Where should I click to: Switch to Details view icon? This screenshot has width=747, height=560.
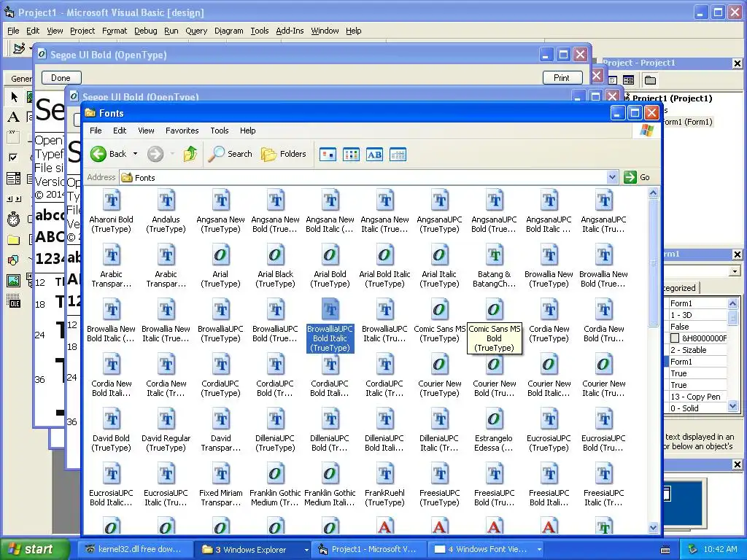tap(398, 155)
